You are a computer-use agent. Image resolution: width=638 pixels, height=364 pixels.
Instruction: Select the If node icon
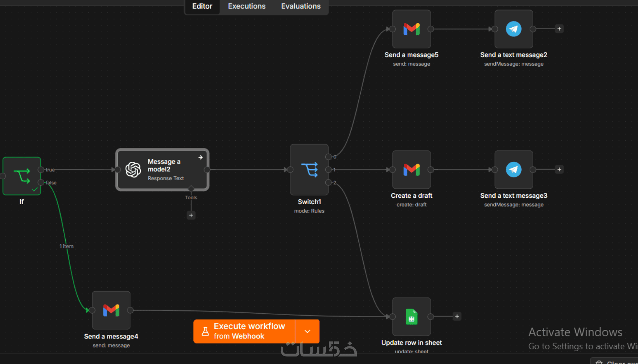pyautogui.click(x=22, y=176)
